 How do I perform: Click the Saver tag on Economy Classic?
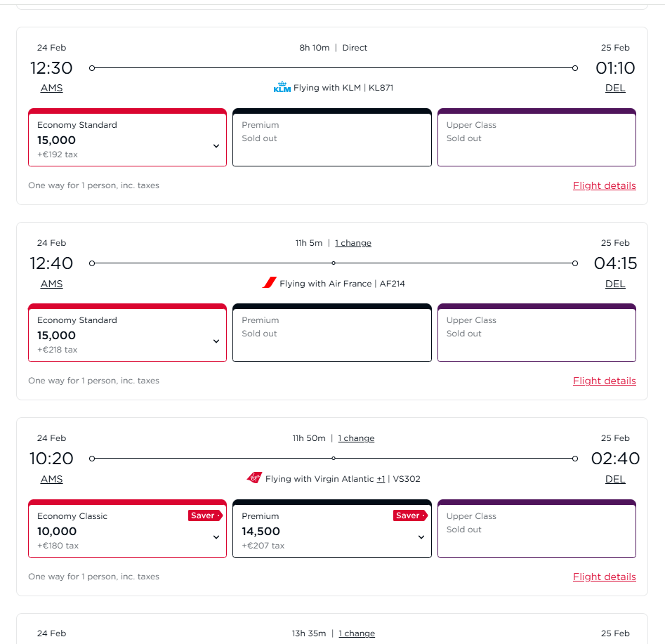click(x=204, y=515)
